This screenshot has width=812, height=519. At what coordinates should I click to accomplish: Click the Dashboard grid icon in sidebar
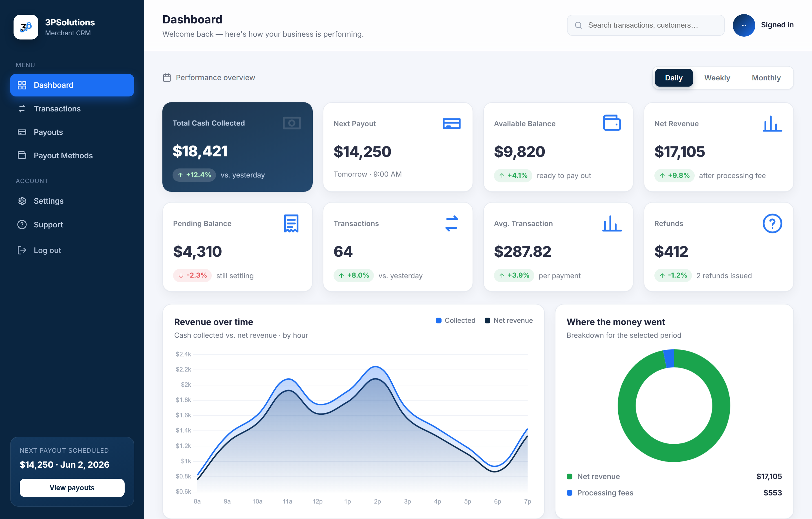22,85
